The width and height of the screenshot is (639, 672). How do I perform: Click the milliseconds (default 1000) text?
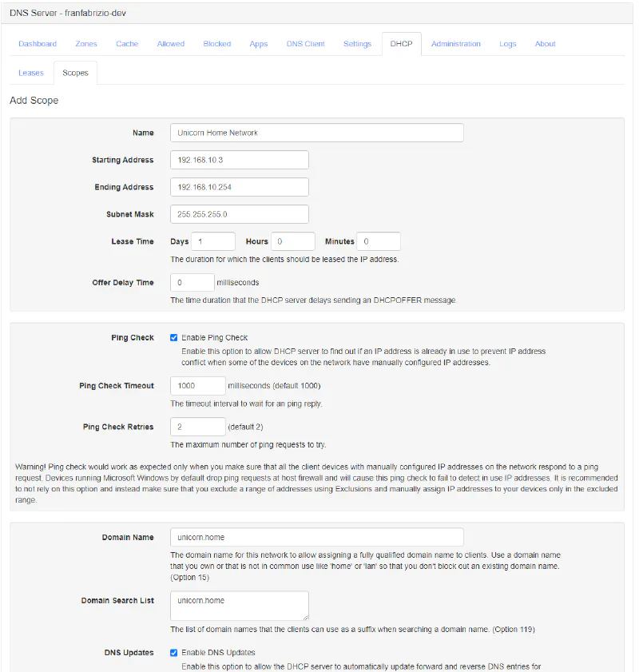pyautogui.click(x=274, y=386)
